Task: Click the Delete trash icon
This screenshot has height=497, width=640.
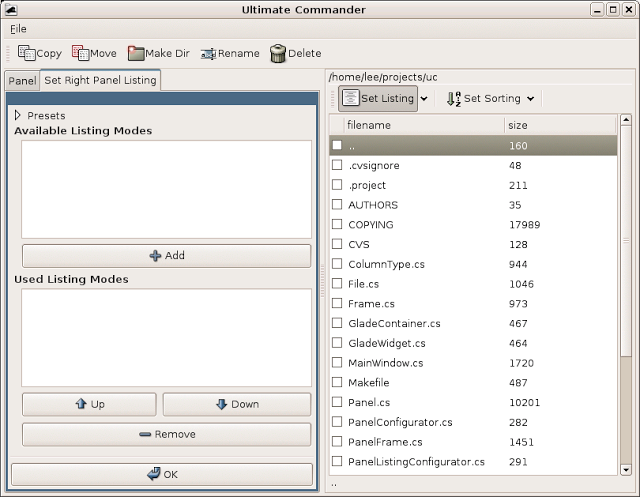Action: 278,53
